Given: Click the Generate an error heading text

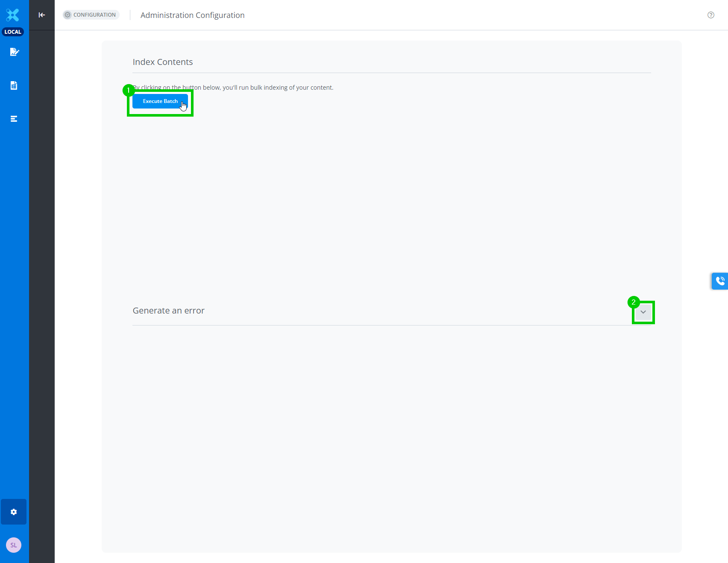Looking at the screenshot, I should [168, 311].
